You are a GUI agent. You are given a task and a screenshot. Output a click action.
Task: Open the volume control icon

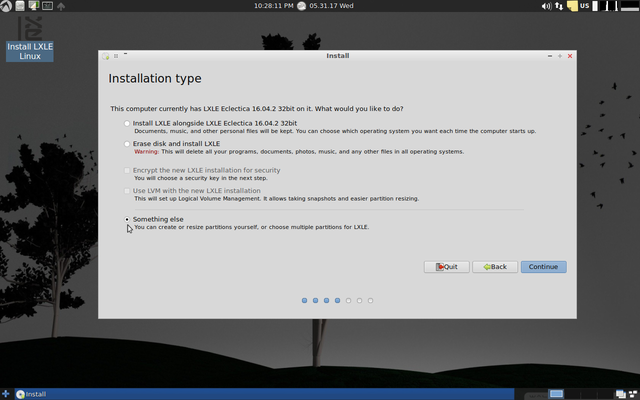tap(546, 6)
